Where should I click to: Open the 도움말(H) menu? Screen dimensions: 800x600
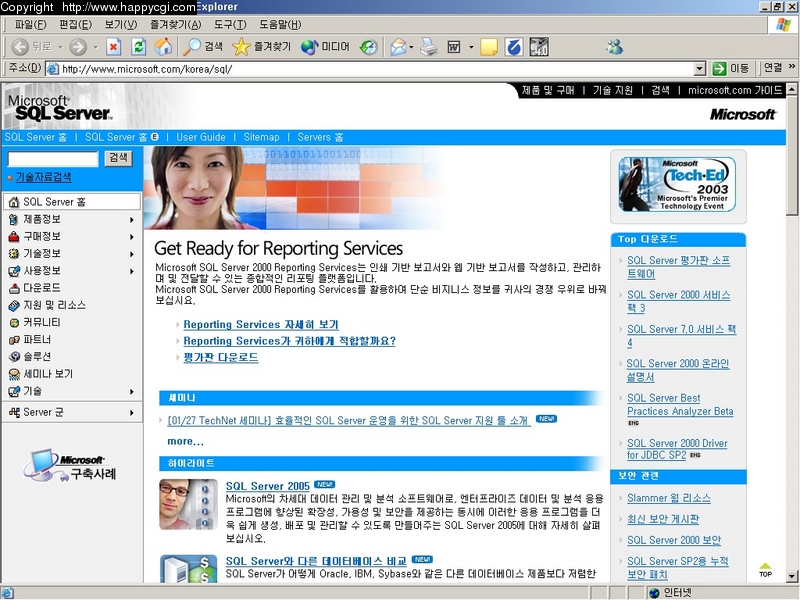(280, 24)
